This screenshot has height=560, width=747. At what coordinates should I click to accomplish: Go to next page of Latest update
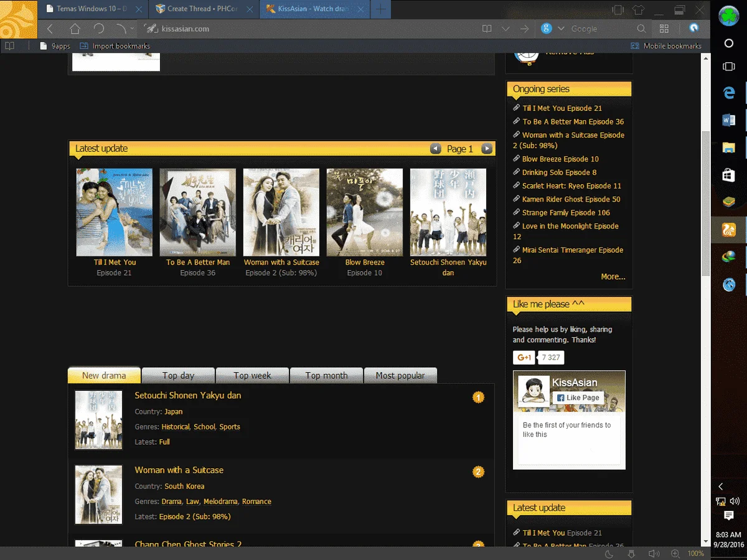pyautogui.click(x=487, y=149)
